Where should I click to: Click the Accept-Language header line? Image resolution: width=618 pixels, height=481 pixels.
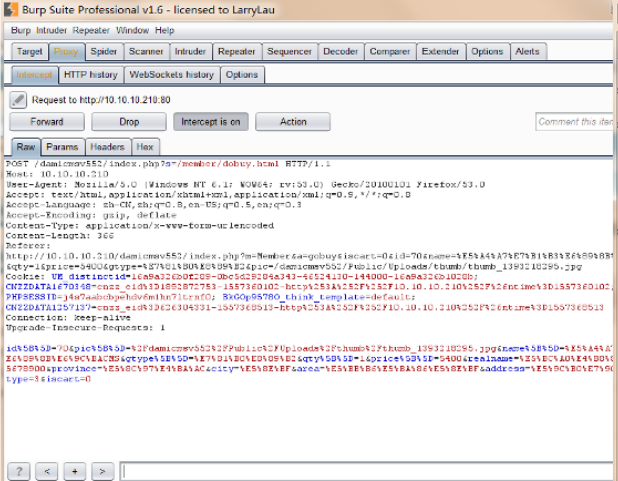(154, 205)
